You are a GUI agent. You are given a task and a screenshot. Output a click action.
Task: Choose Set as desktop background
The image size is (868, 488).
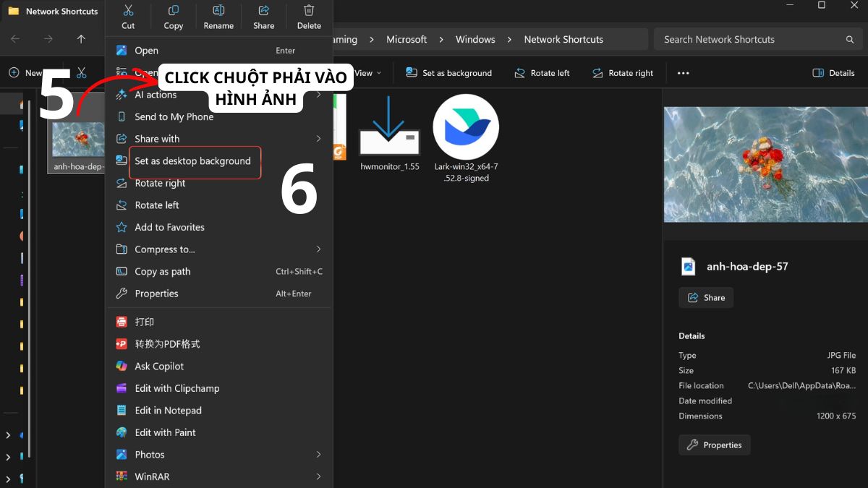192,161
